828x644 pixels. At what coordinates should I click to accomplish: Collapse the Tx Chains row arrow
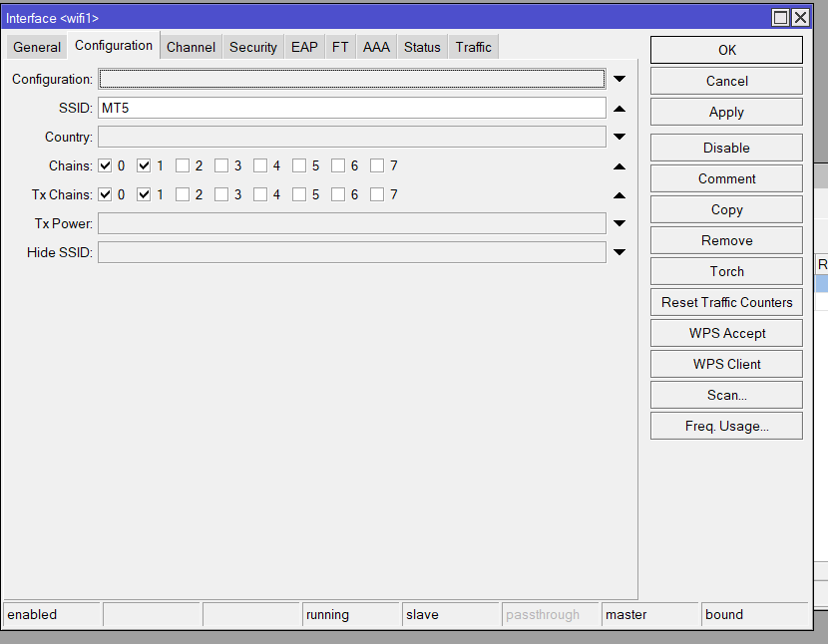[x=620, y=195]
